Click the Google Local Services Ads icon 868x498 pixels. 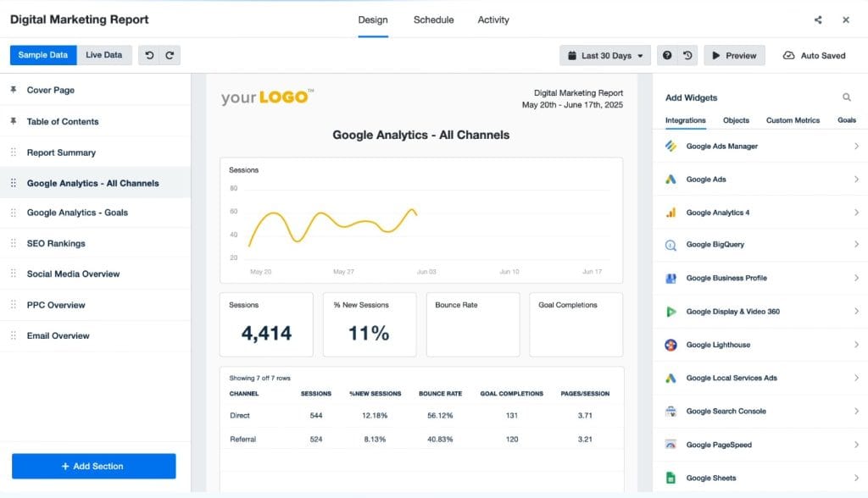[670, 378]
